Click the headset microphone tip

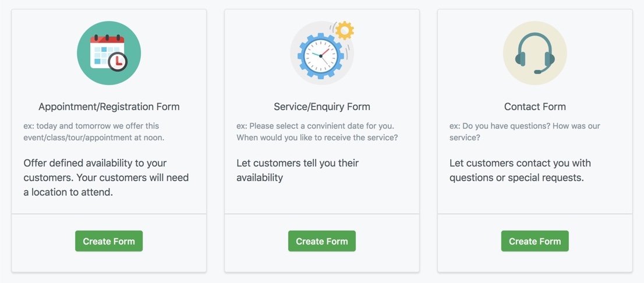pos(537,72)
